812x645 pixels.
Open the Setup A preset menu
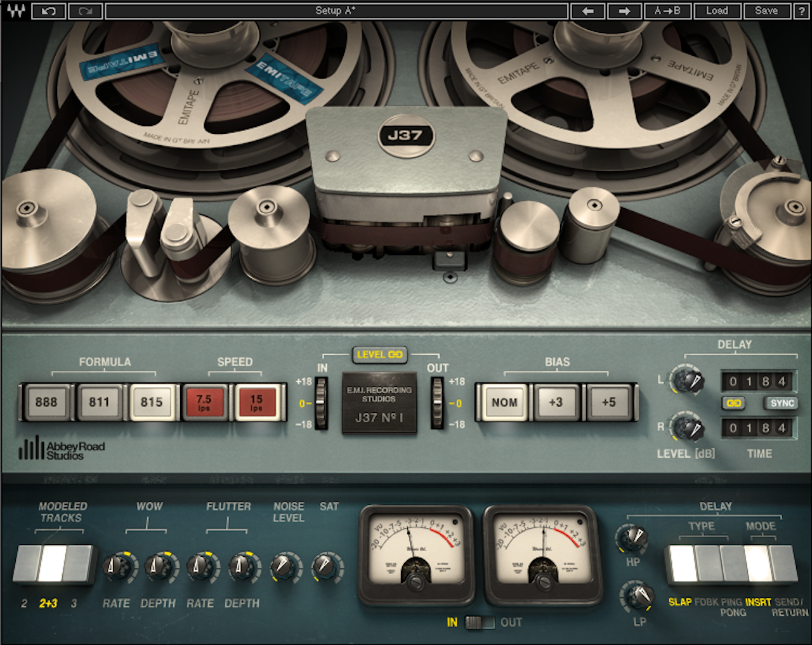336,10
